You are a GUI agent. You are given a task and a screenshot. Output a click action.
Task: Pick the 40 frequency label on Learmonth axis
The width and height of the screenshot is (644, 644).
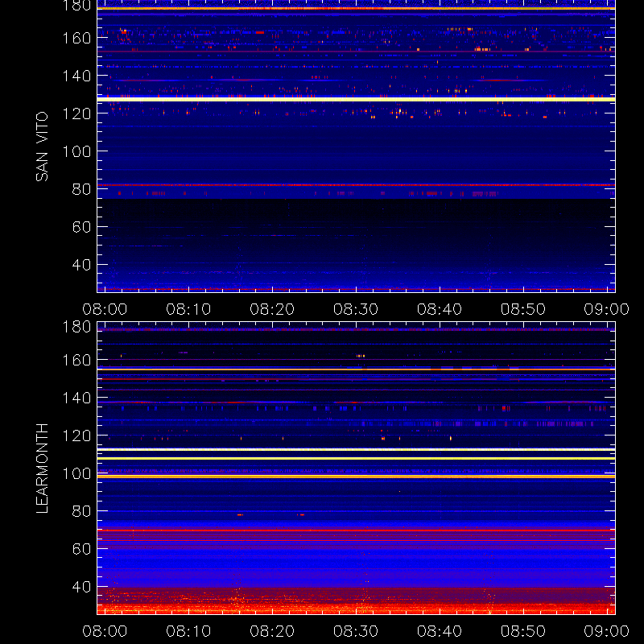[x=81, y=587]
